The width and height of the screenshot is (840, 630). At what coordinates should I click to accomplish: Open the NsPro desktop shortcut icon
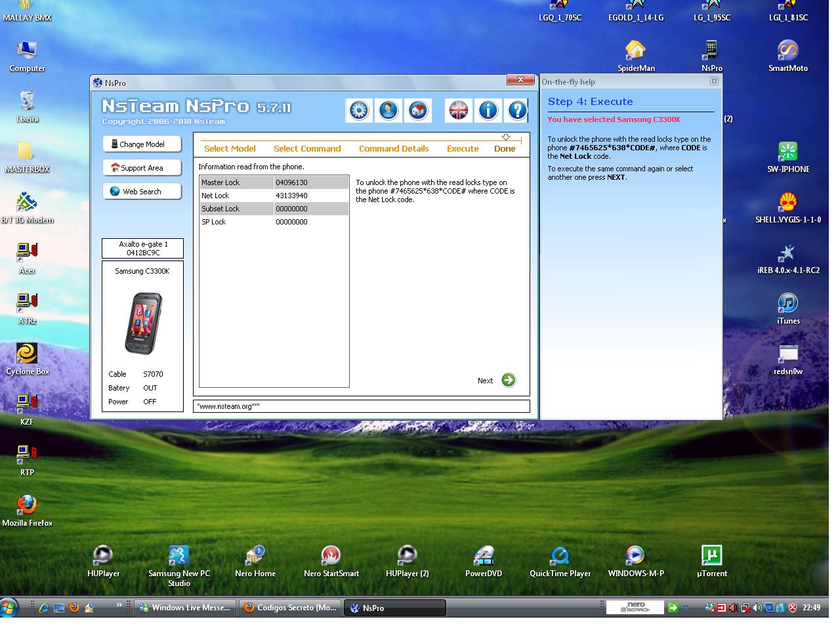[x=711, y=56]
